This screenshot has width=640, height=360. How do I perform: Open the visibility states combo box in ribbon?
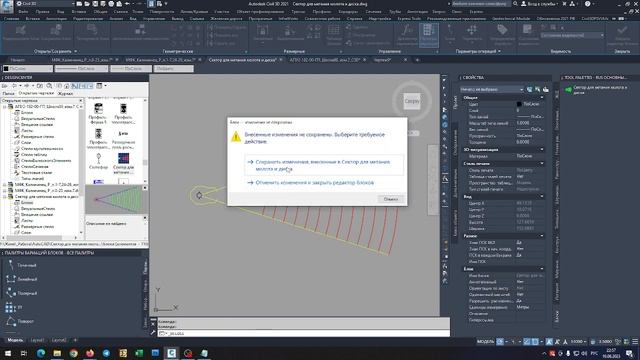(x=572, y=36)
